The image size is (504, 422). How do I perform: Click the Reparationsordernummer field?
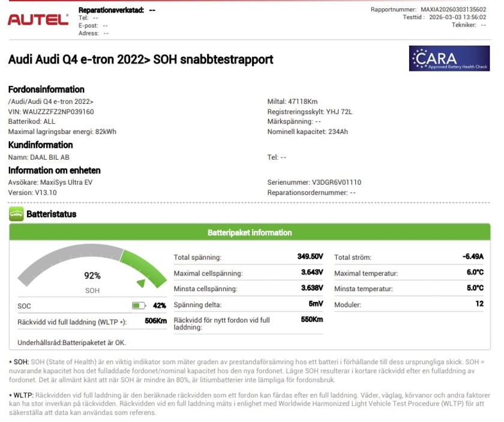coord(311,192)
